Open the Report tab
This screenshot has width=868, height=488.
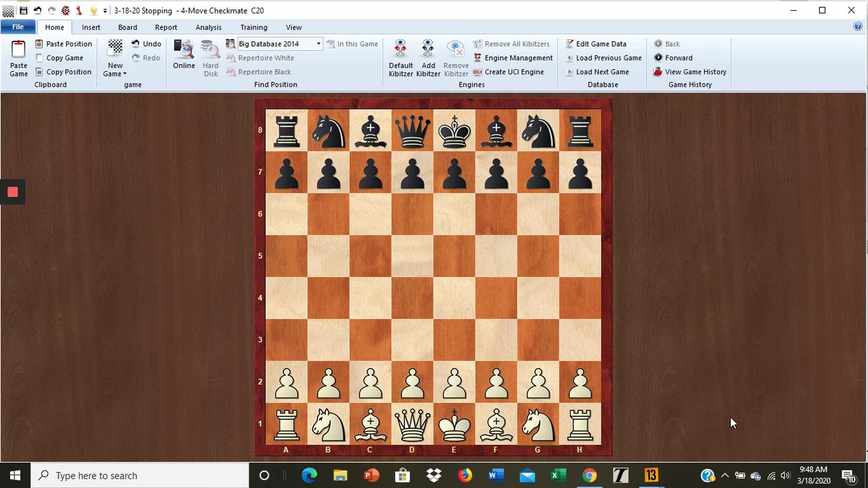click(x=166, y=27)
